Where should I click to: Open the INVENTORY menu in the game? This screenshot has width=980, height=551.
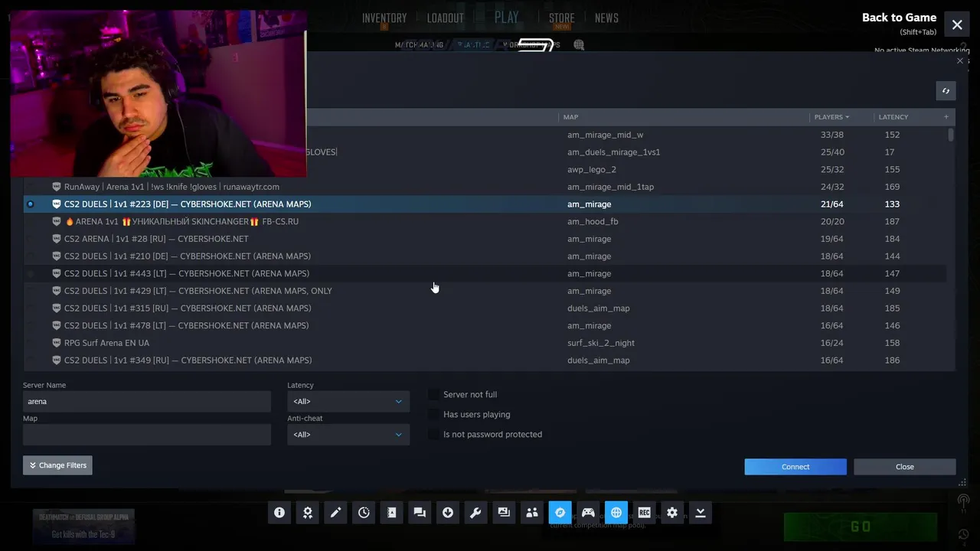384,18
